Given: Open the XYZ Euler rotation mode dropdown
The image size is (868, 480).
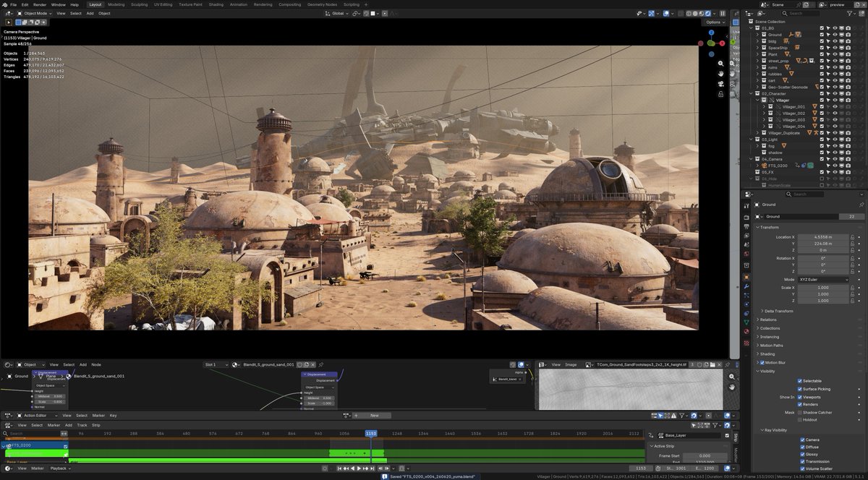Looking at the screenshot, I should tap(823, 279).
